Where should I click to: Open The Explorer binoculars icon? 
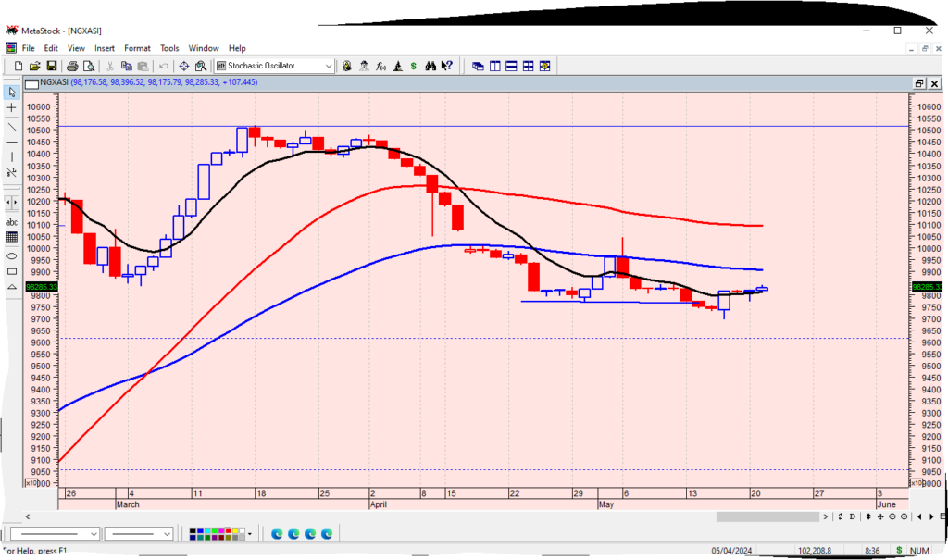tap(430, 66)
